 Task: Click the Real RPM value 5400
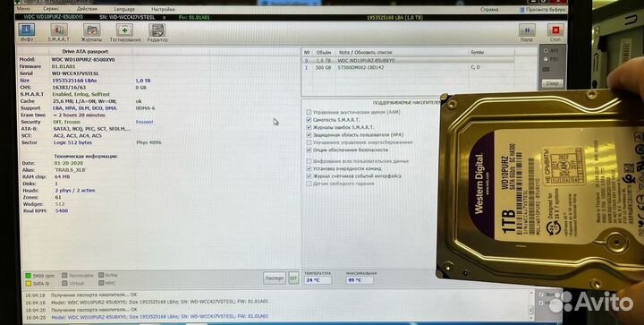point(62,210)
